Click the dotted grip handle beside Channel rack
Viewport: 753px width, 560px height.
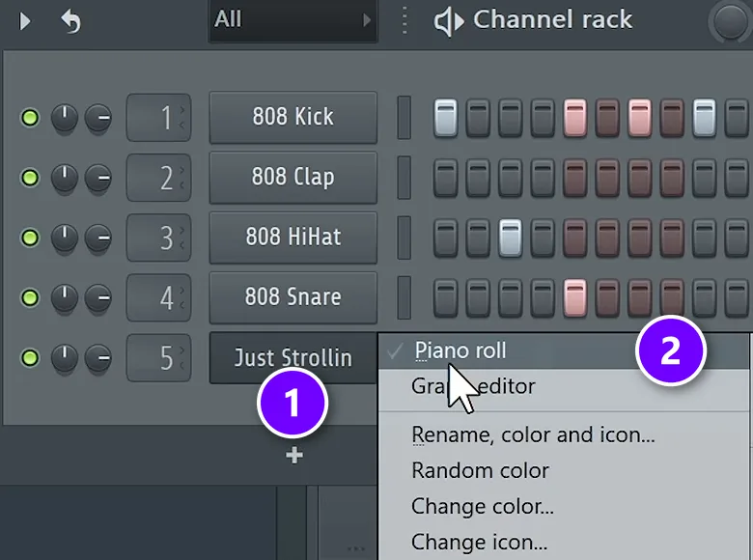(404, 20)
